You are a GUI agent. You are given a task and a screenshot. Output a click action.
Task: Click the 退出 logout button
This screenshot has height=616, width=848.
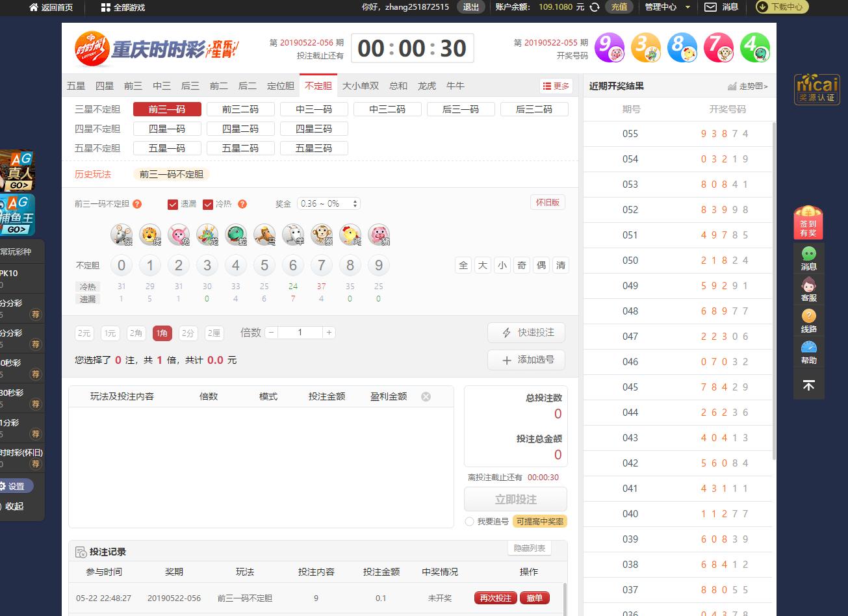[471, 7]
